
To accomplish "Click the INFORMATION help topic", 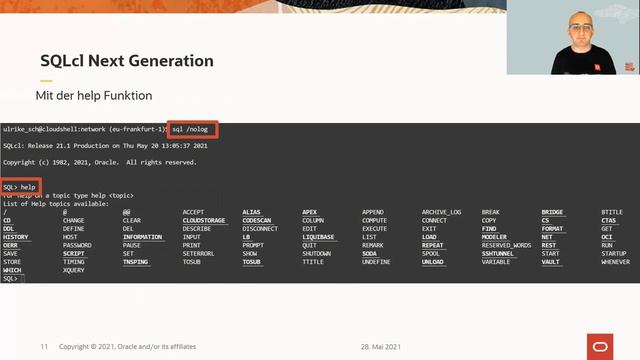I will click(142, 237).
